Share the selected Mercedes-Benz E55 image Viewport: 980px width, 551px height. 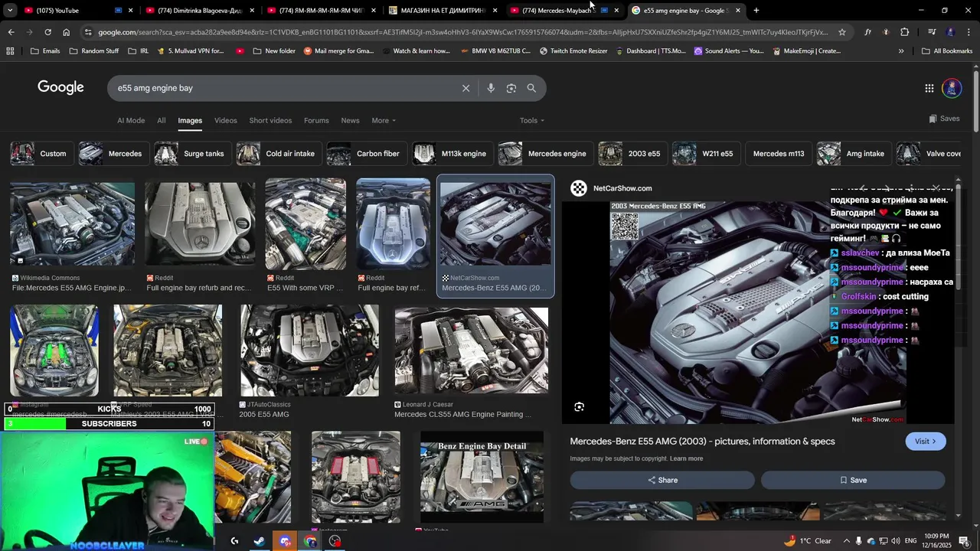662,480
